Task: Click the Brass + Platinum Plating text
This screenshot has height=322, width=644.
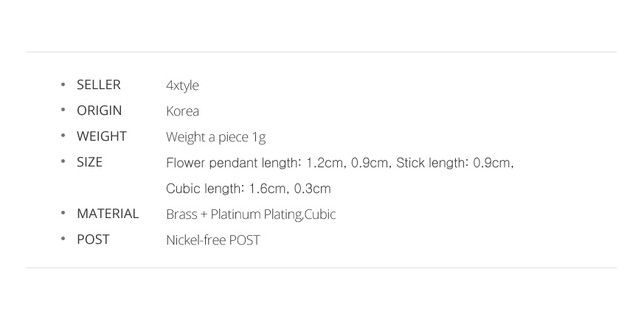Action: (x=235, y=214)
